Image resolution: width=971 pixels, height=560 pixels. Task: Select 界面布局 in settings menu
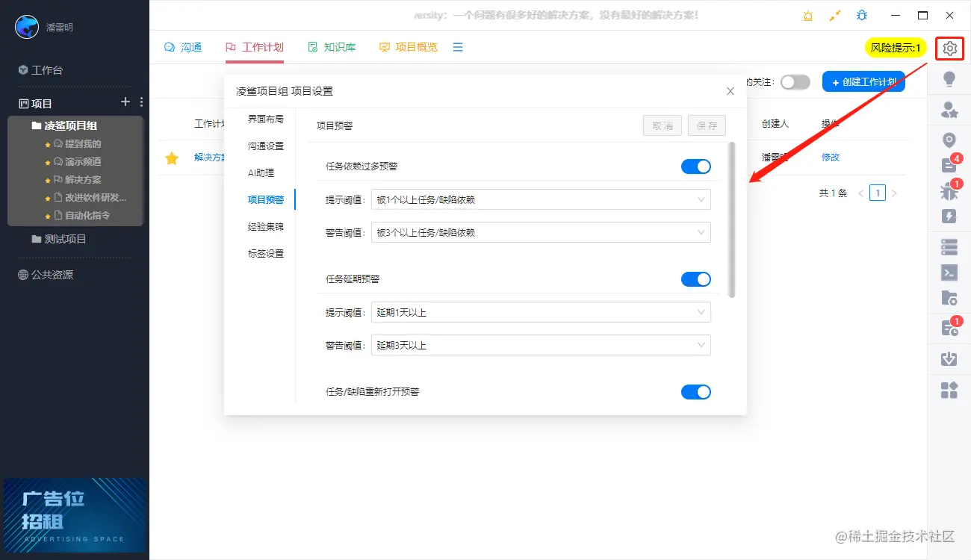(x=266, y=119)
